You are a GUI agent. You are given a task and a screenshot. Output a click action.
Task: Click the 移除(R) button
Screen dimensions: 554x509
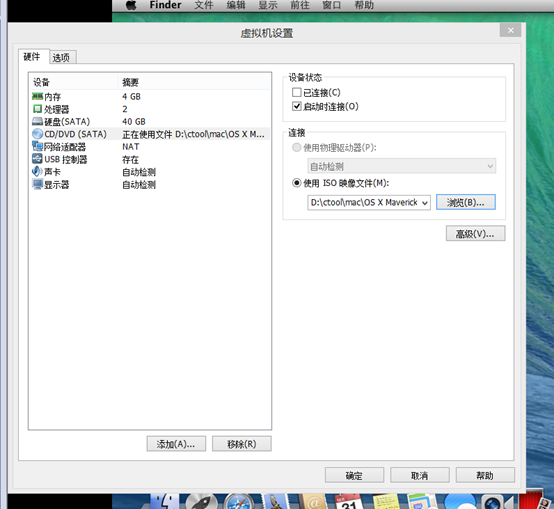pyautogui.click(x=242, y=444)
